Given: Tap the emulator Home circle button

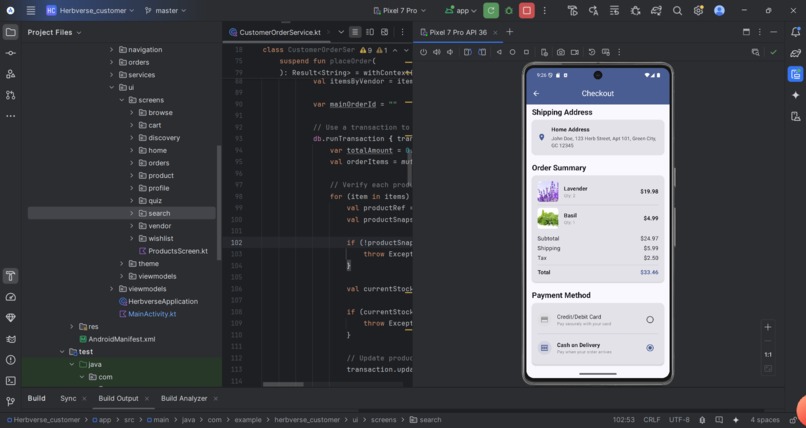Looking at the screenshot, I should point(512,52).
